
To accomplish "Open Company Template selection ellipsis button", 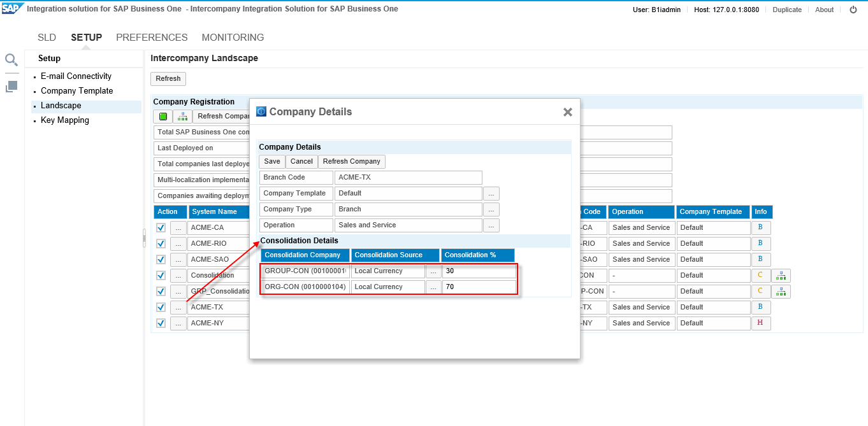I will pos(491,194).
